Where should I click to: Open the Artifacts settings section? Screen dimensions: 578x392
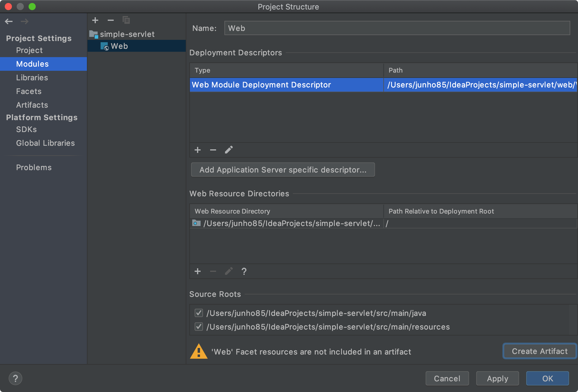pos(32,105)
